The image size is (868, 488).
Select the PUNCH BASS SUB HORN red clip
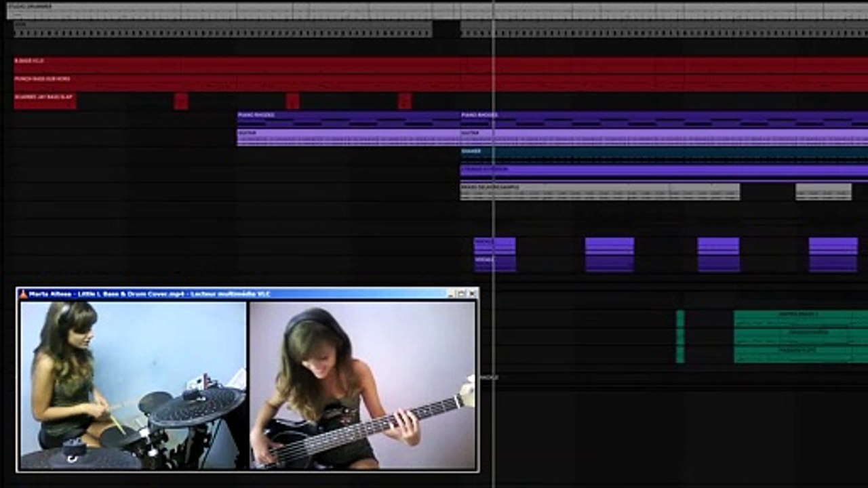441,83
